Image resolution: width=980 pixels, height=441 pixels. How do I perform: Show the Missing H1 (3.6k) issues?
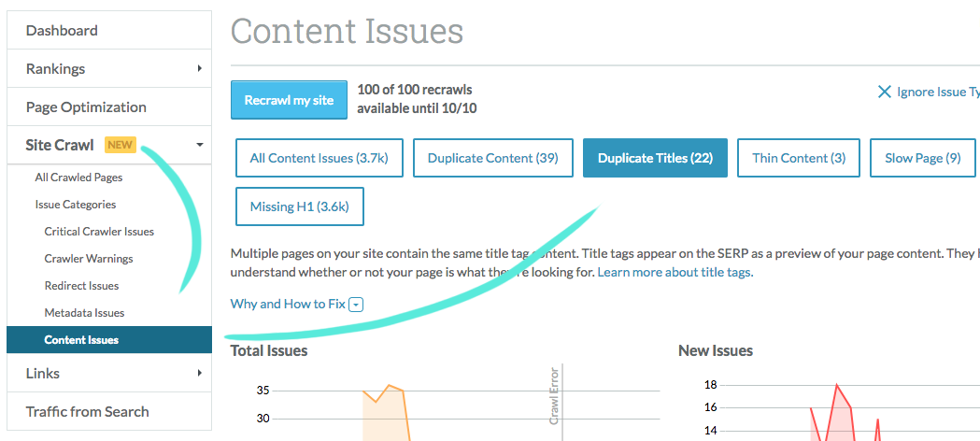[x=299, y=206]
